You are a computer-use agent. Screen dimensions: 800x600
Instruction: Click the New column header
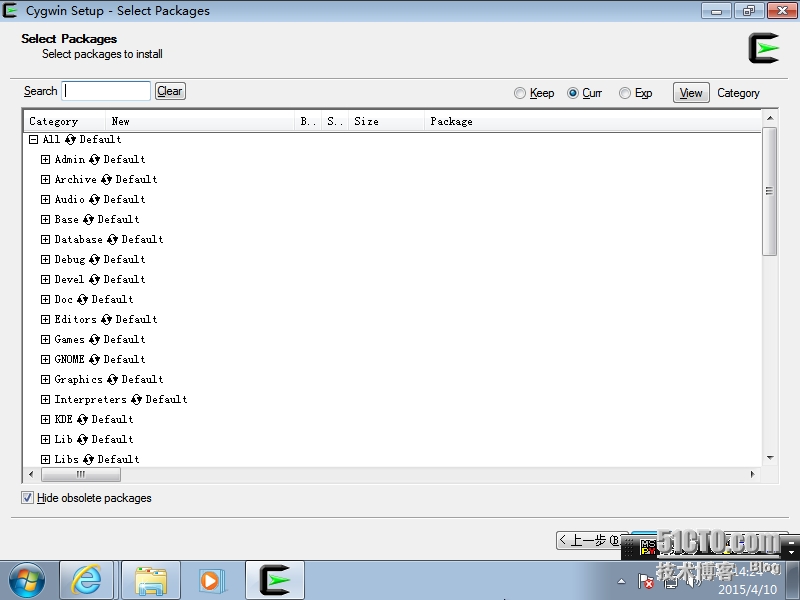(200, 121)
